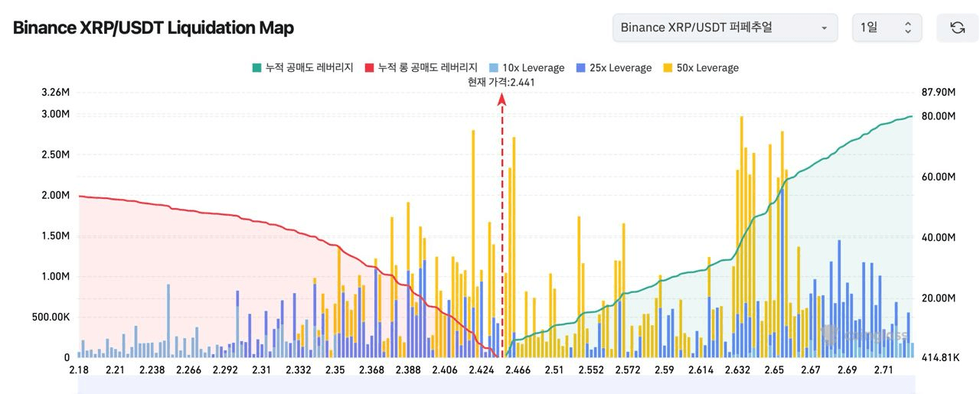Click the 60.00M right axis label

[939, 177]
